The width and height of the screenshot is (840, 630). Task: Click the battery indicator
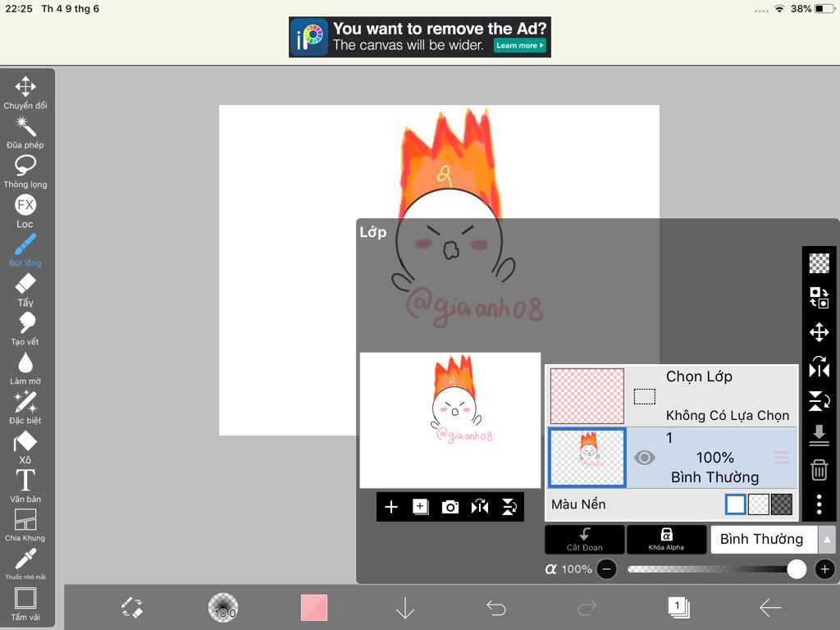(825, 8)
